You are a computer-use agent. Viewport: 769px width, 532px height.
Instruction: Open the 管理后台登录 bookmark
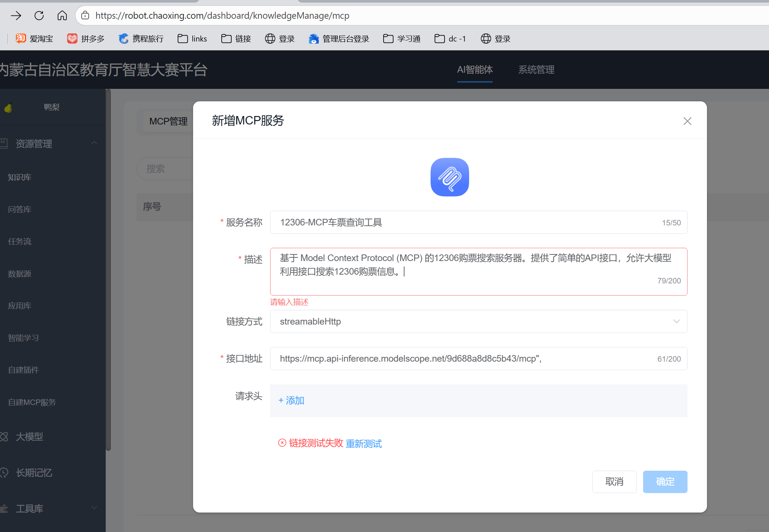[x=339, y=39]
